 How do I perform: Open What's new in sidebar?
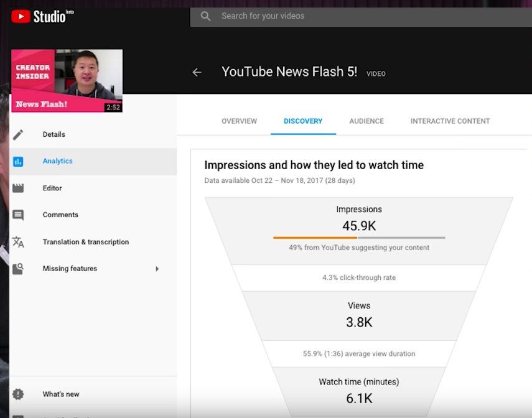coord(93,394)
